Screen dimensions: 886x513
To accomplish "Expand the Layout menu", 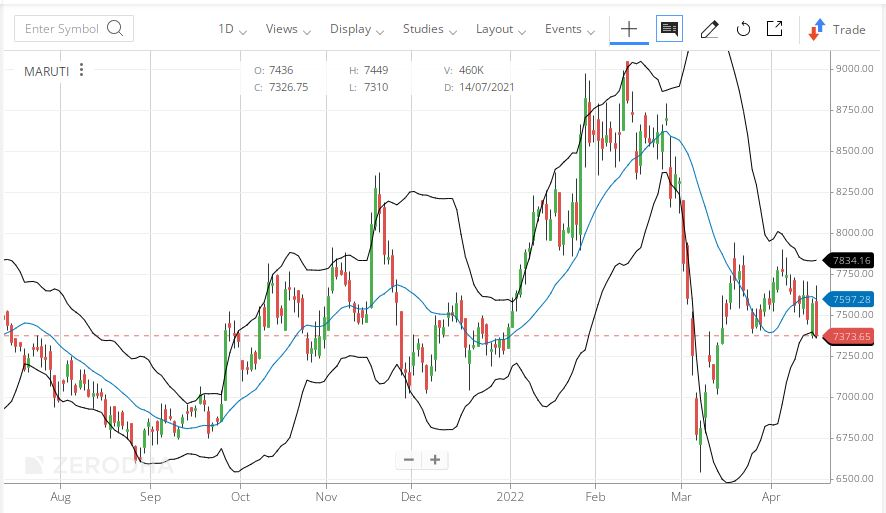I will pos(501,29).
